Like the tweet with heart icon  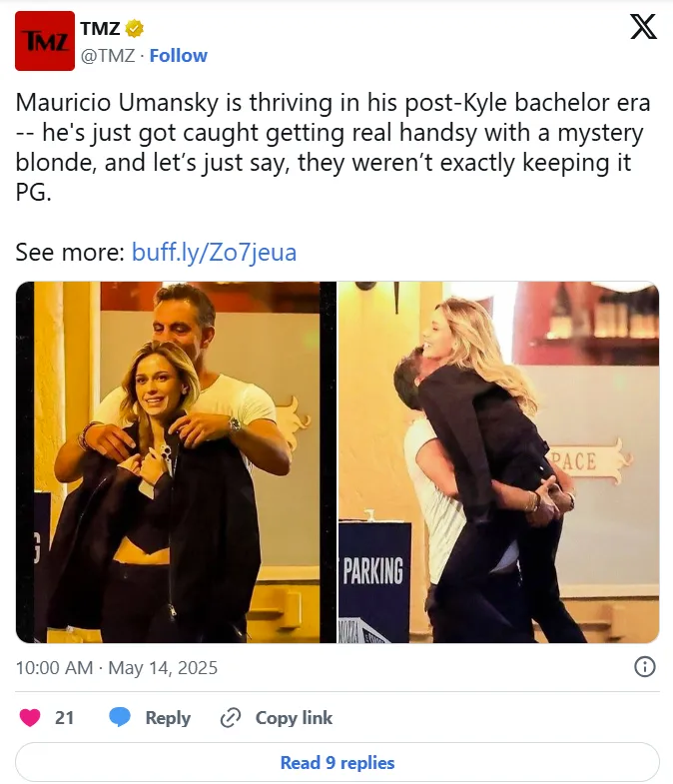30,717
